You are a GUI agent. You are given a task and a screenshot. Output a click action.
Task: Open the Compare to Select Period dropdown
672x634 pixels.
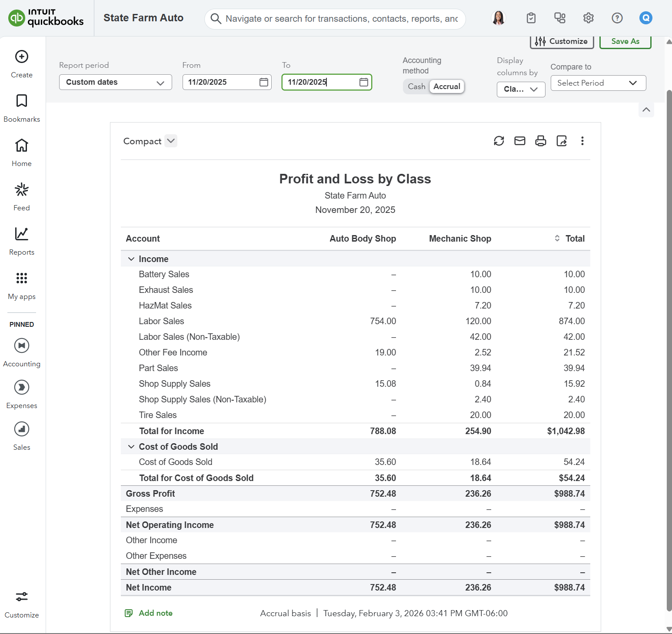coord(598,83)
